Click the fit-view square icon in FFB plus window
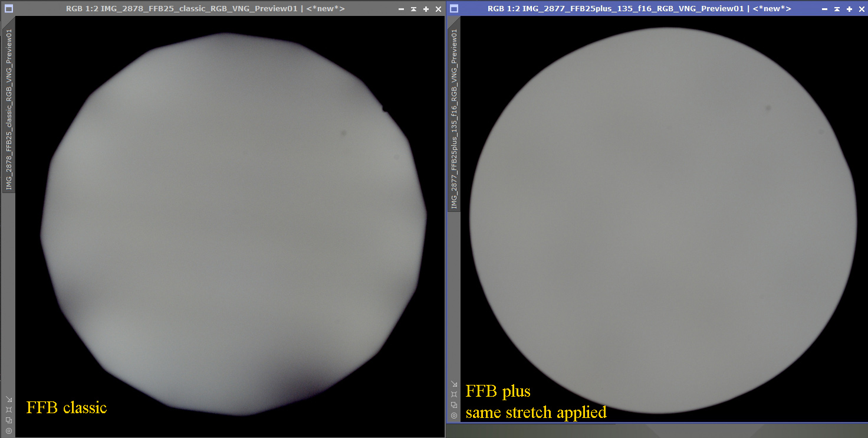 pyautogui.click(x=453, y=394)
